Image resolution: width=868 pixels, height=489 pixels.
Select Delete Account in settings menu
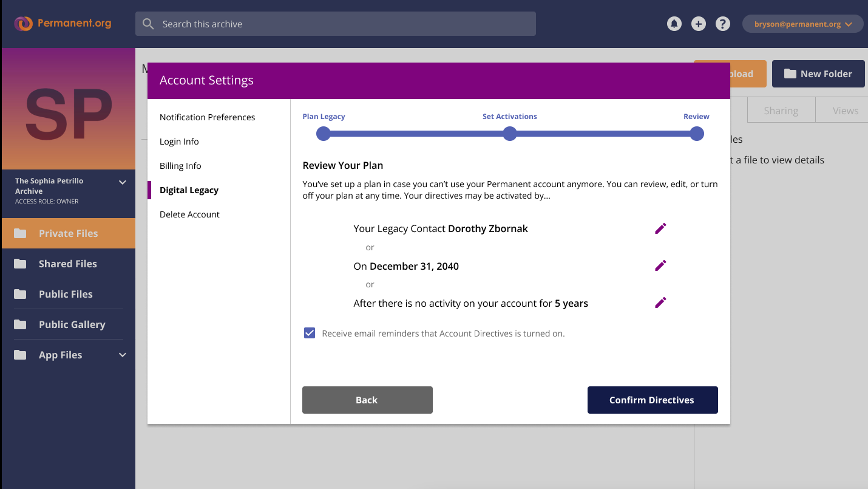point(189,214)
